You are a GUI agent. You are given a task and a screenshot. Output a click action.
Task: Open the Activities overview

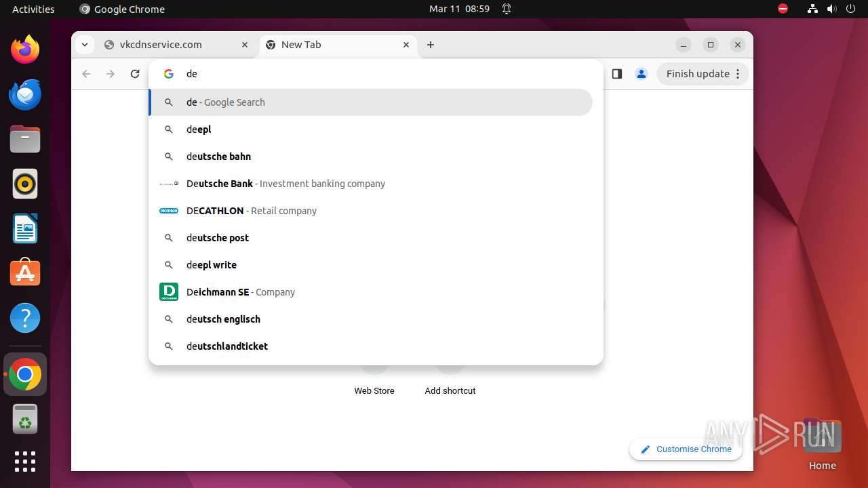pos(33,9)
